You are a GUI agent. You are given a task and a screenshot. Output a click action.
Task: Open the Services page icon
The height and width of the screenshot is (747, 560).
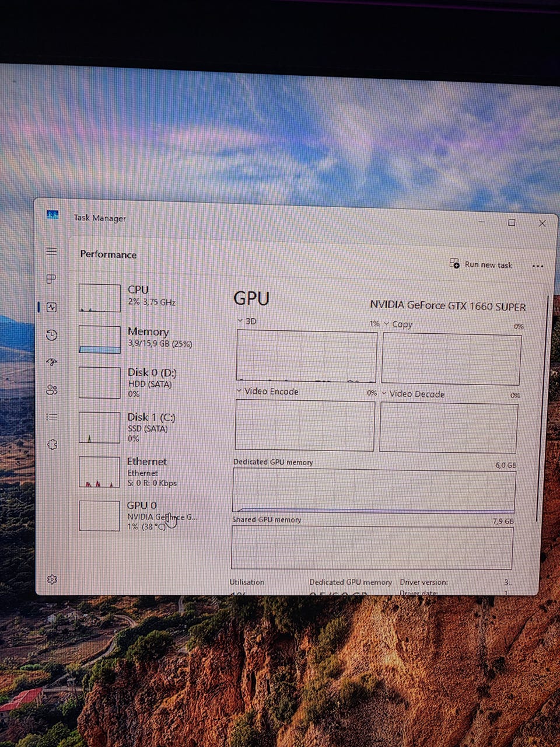[52, 444]
